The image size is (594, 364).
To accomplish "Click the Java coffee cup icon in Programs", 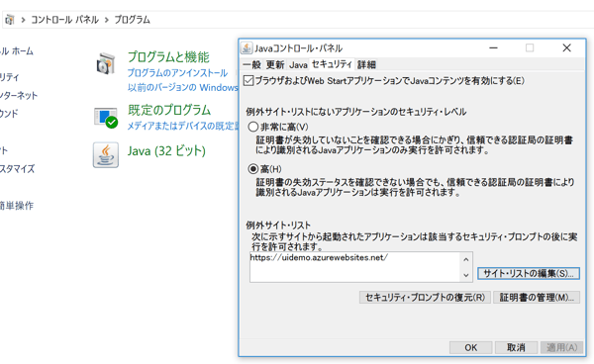I will (106, 154).
